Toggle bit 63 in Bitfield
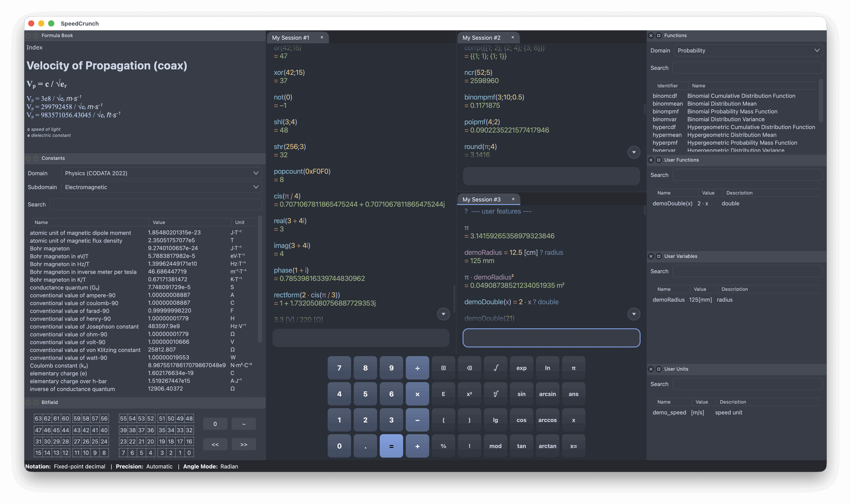851x504 pixels. tap(38, 418)
